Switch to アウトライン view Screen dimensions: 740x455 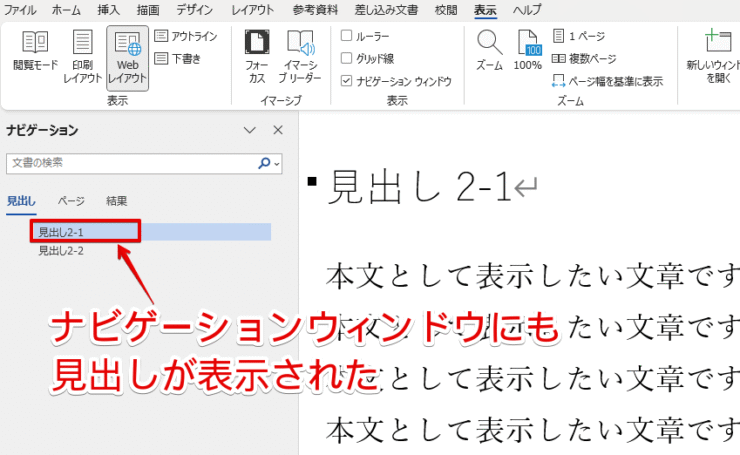(x=186, y=36)
